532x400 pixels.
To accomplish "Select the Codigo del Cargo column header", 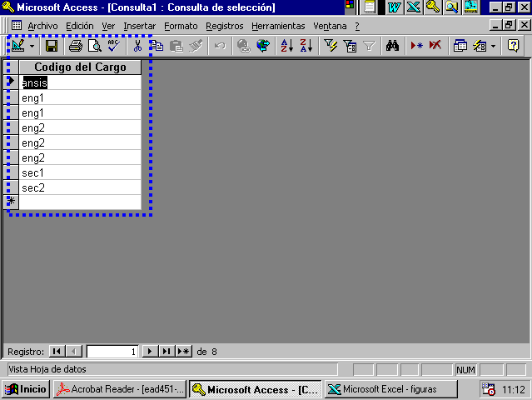I will (x=80, y=67).
